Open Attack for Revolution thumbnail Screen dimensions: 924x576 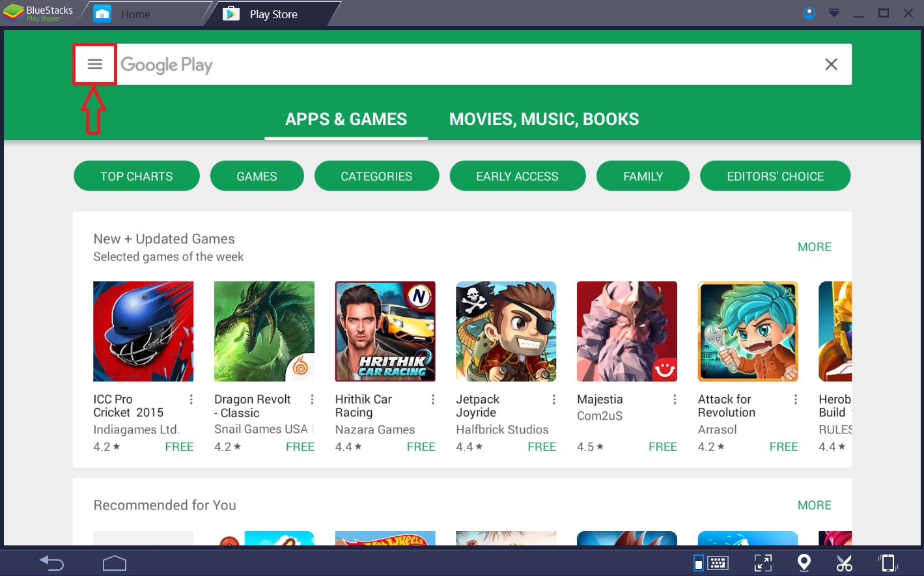point(748,331)
